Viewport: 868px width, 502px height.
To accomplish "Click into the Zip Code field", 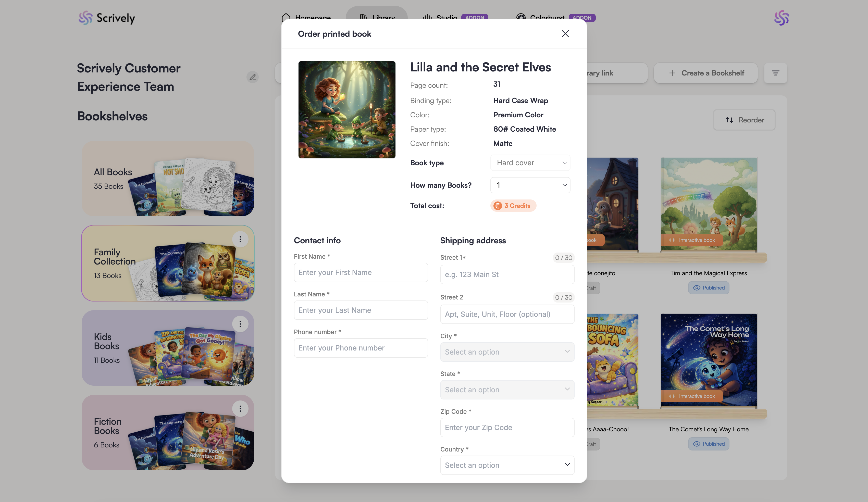I will click(x=507, y=427).
